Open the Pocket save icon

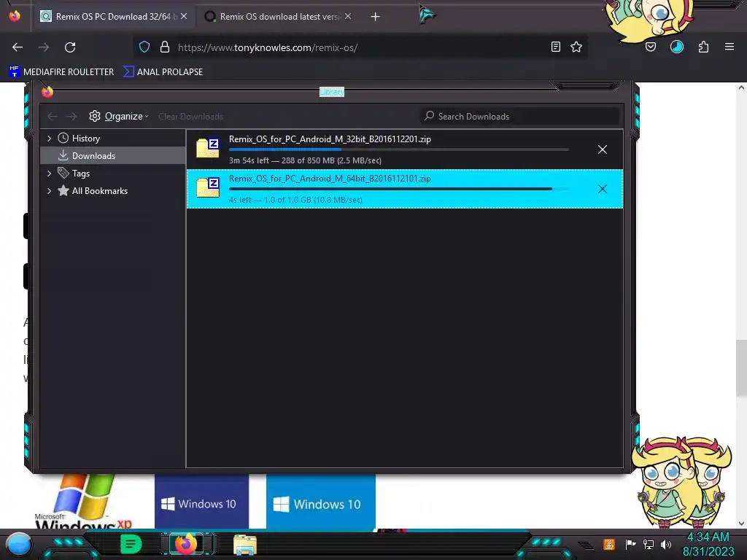(651, 47)
